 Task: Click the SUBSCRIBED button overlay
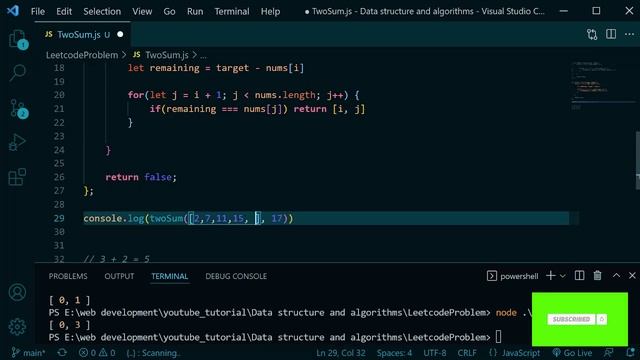571,319
